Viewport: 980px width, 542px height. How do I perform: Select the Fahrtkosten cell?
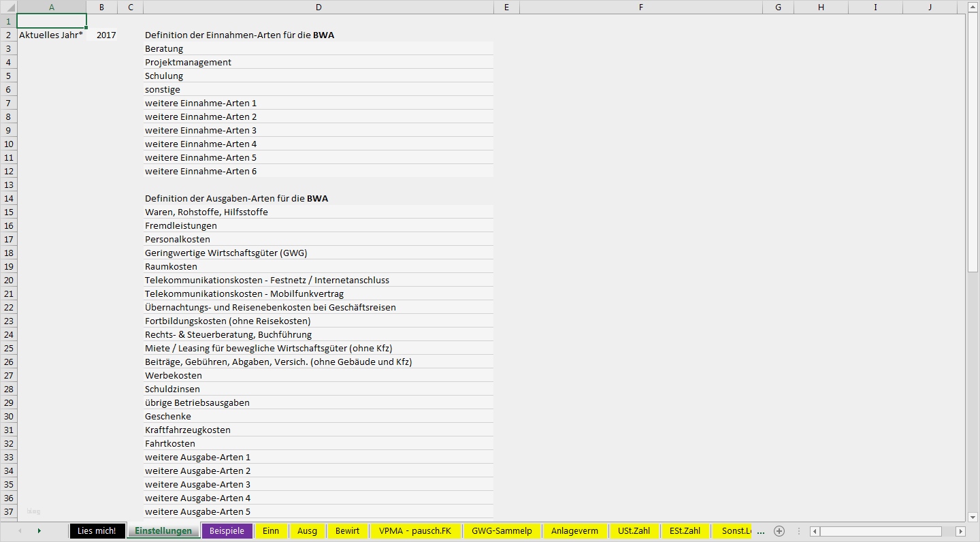point(318,443)
